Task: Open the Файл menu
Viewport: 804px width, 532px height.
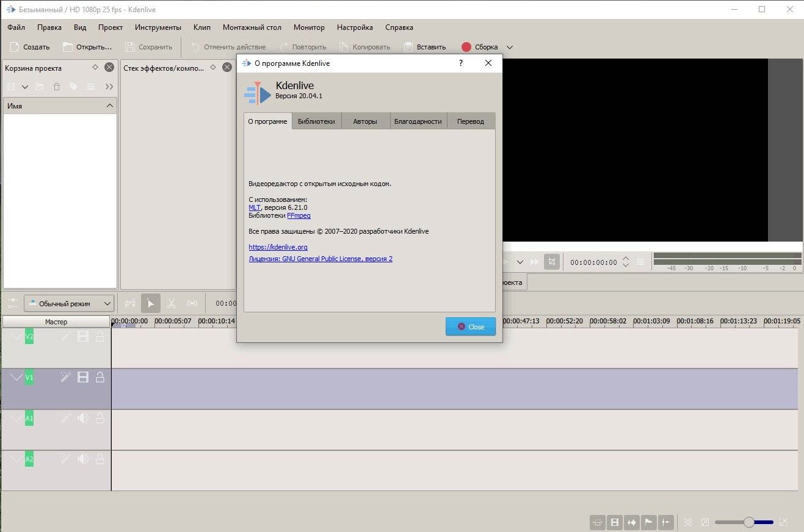Action: [16, 27]
